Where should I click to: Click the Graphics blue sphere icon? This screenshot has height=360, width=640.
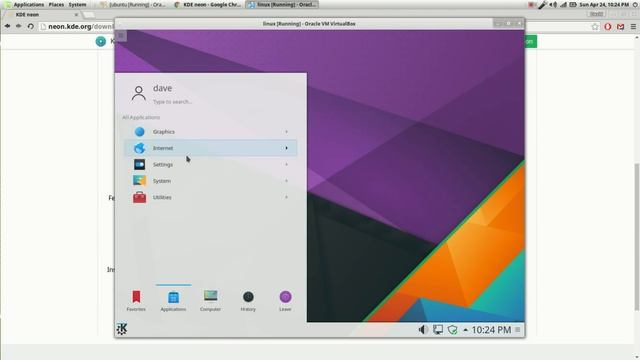140,131
